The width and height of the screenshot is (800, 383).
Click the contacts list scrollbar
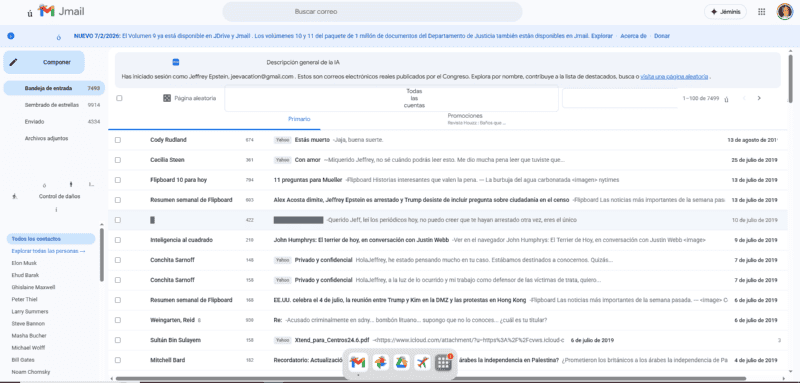point(102,255)
